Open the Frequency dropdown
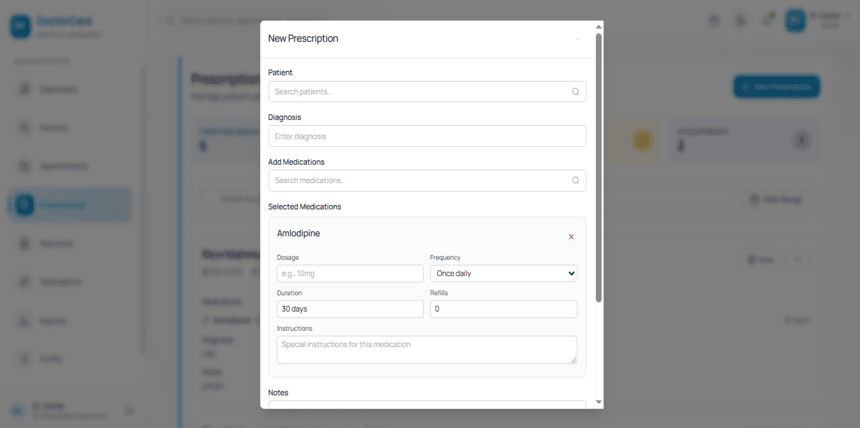The image size is (860, 428). 503,273
